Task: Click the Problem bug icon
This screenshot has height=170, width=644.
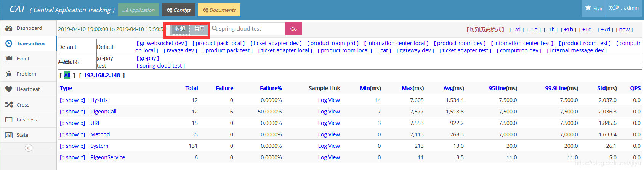Action: point(9,74)
